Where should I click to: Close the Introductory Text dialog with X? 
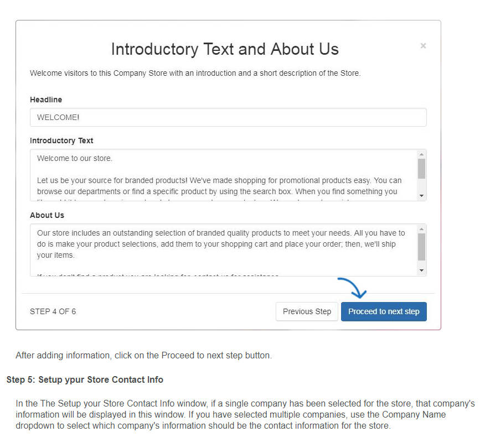tap(423, 45)
